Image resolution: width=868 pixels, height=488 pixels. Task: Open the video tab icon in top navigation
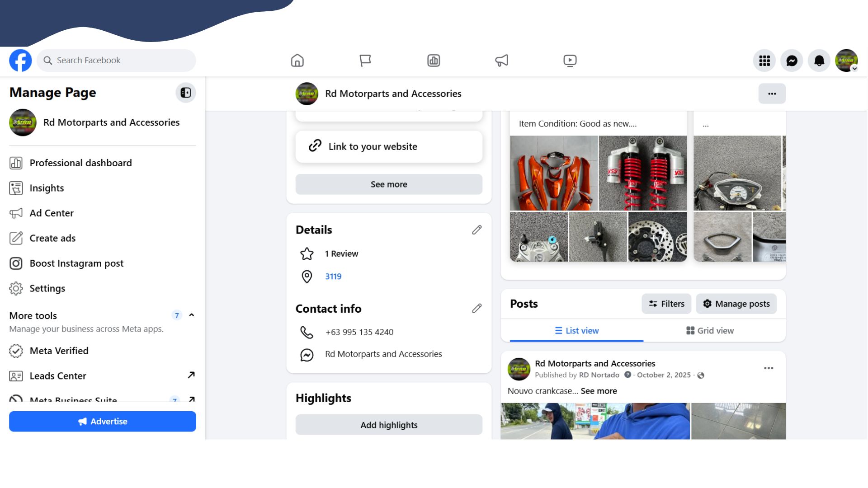(x=570, y=61)
